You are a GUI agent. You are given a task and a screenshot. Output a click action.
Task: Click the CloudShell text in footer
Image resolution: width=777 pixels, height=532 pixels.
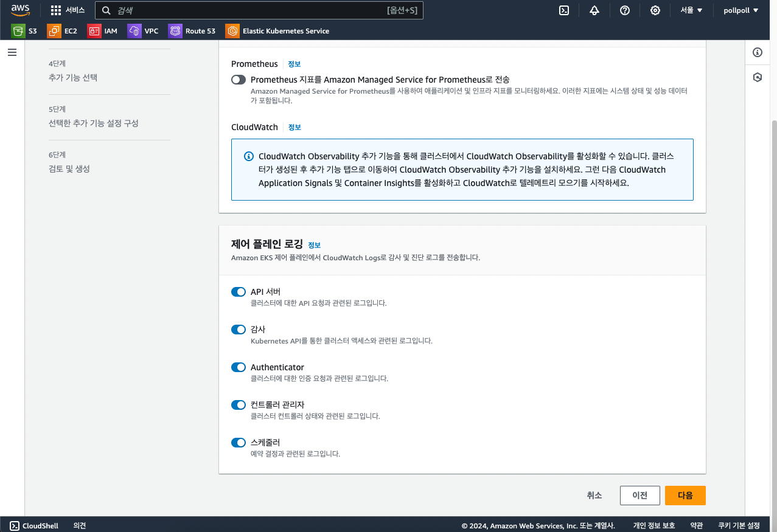41,525
